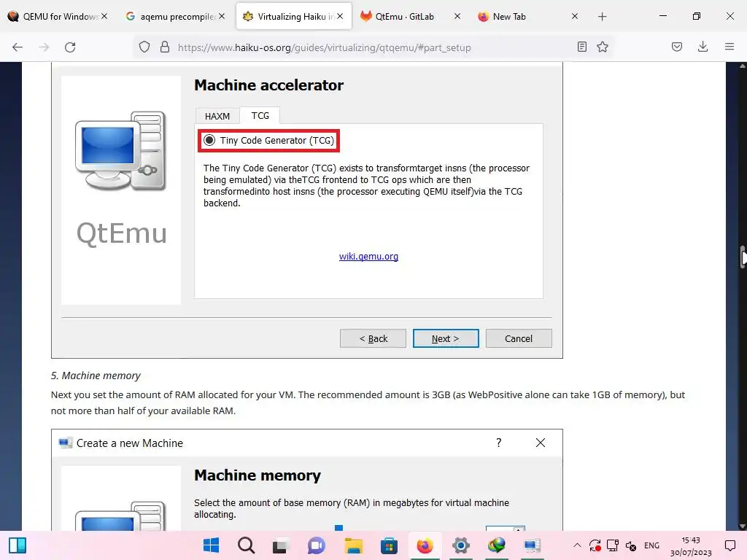This screenshot has width=747, height=560.
Task: Toggle reader view icon in address bar
Action: (x=581, y=47)
